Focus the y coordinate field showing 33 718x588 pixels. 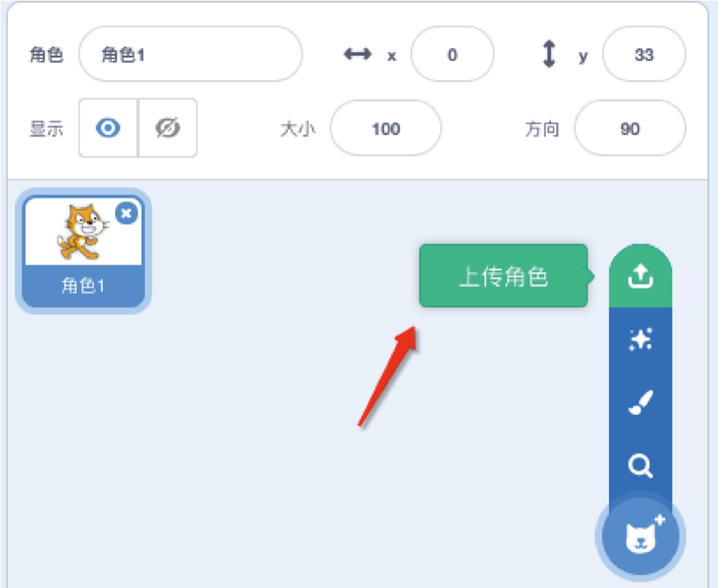click(644, 54)
